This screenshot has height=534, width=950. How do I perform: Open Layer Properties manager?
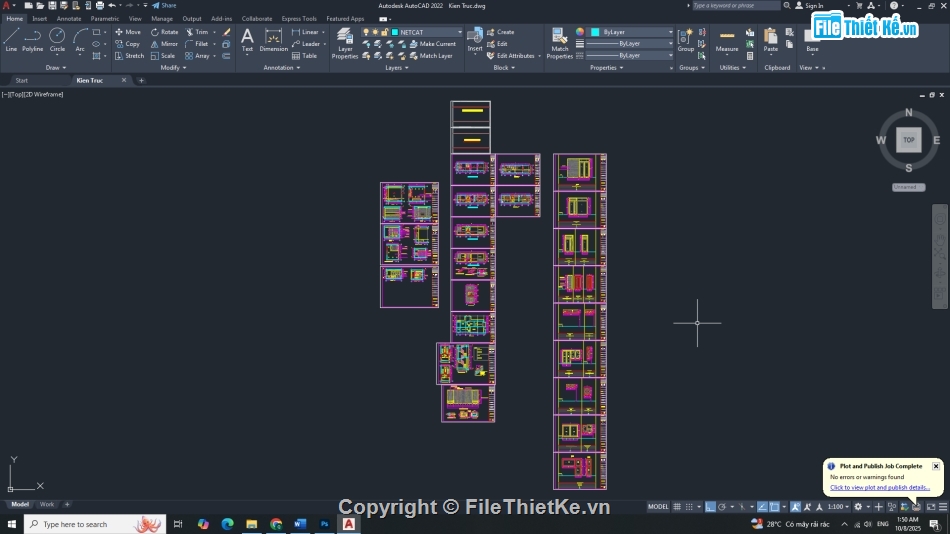(345, 42)
